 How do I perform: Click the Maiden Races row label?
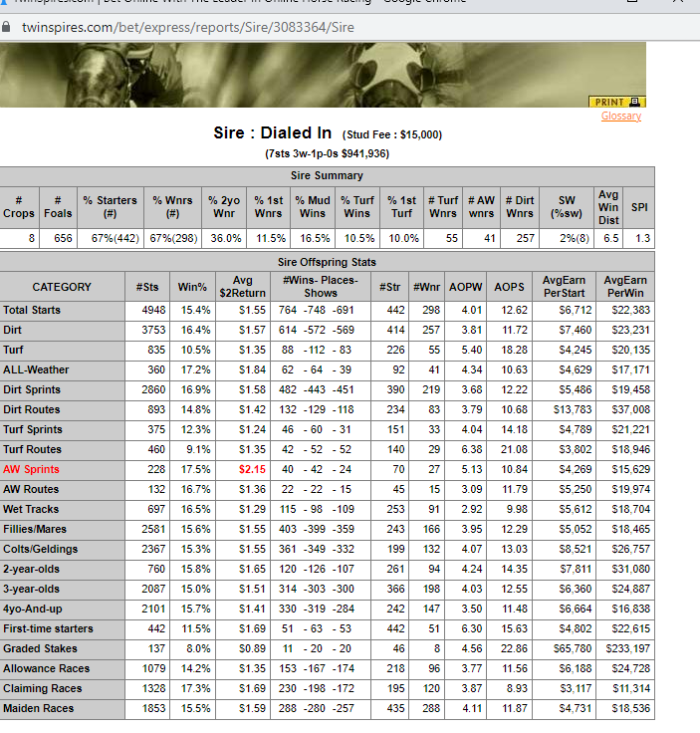tap(38, 709)
